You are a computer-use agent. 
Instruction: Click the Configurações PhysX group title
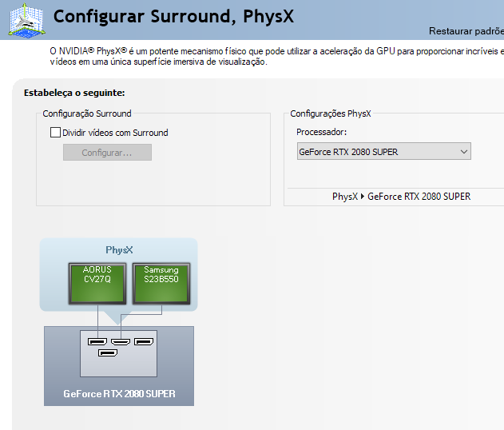[x=331, y=113]
